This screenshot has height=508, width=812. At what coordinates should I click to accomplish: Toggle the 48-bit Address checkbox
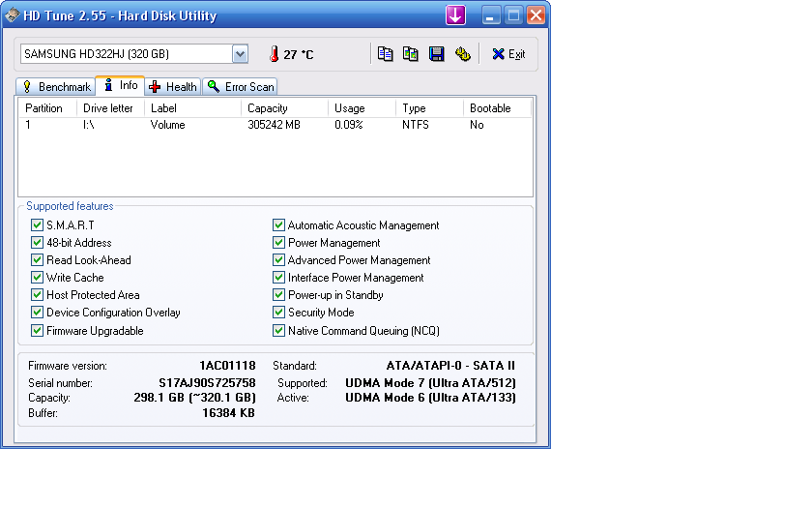37,243
